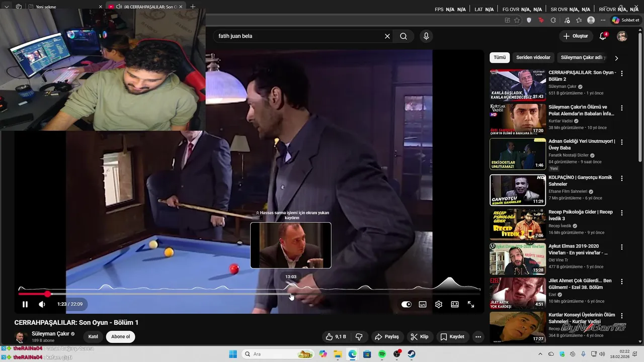Open more actions three-dot menu
Viewport: 644px width, 362px height.
coord(478,337)
